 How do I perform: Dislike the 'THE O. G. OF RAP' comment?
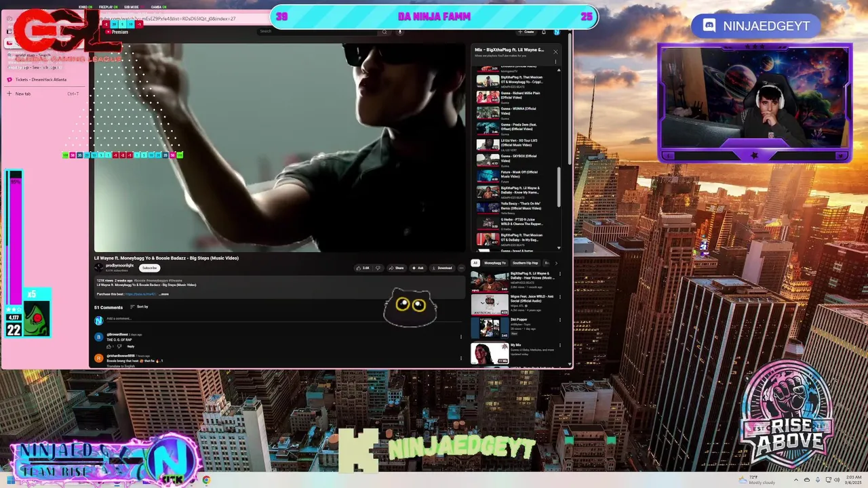click(119, 346)
